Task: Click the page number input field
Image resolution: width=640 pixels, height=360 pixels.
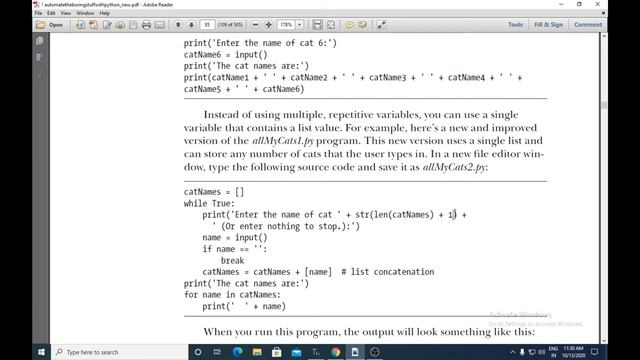Action: point(207,25)
